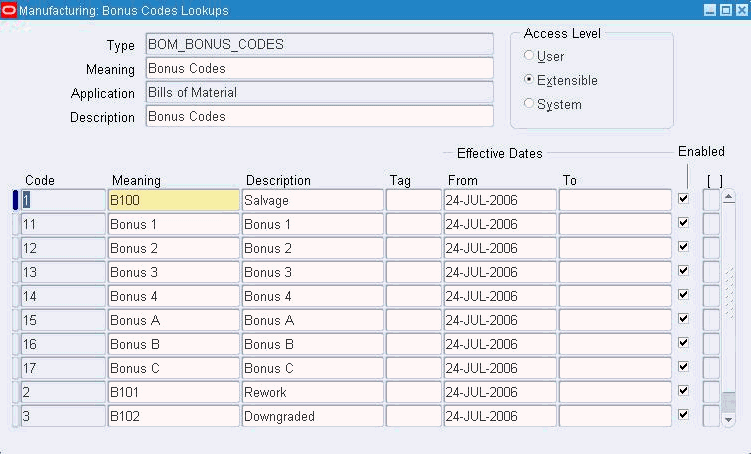Viewport: 751px width, 454px height.
Task: Click Description cell Bonus A
Action: click(x=313, y=320)
